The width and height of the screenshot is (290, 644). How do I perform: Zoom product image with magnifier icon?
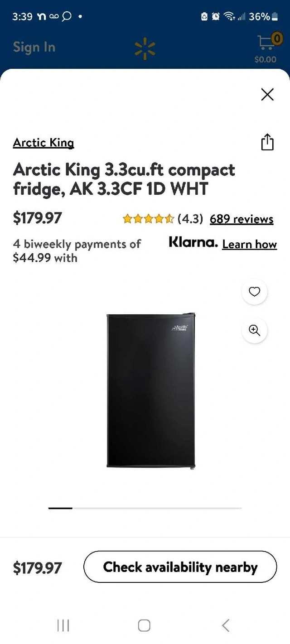[255, 331]
